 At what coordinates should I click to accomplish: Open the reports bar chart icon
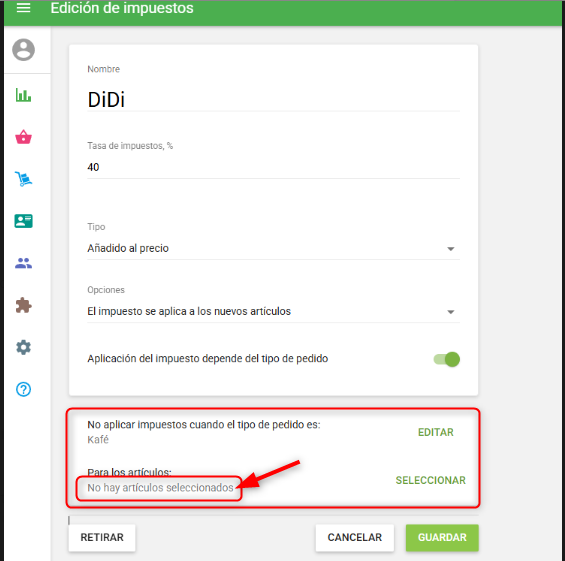click(x=23, y=95)
